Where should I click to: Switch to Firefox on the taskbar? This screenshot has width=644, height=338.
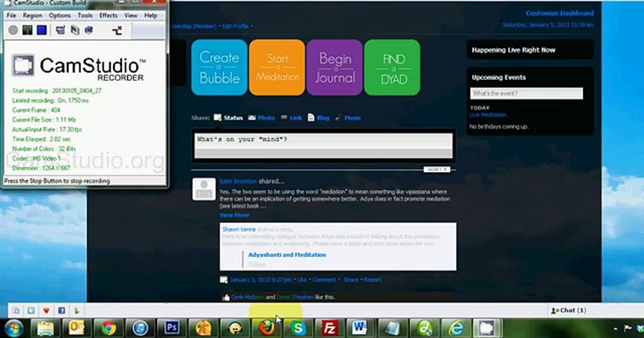(266, 328)
